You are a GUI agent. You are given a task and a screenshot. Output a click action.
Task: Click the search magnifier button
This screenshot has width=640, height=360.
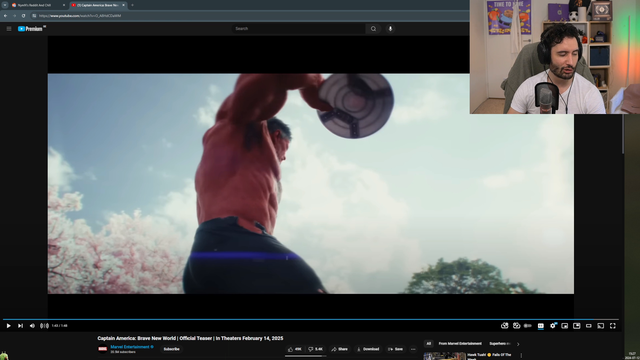point(373,29)
